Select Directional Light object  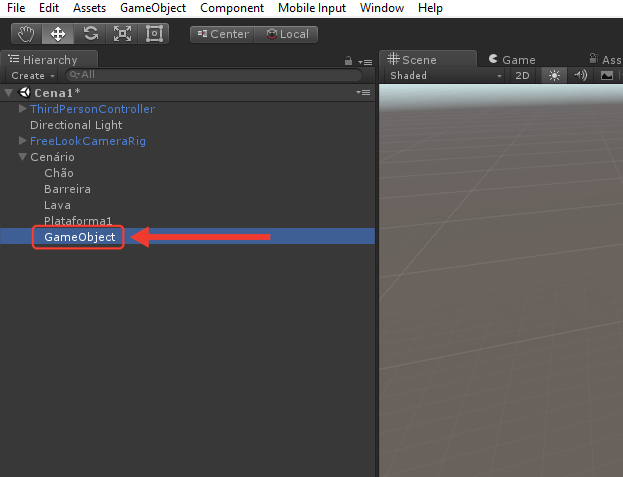pos(76,125)
